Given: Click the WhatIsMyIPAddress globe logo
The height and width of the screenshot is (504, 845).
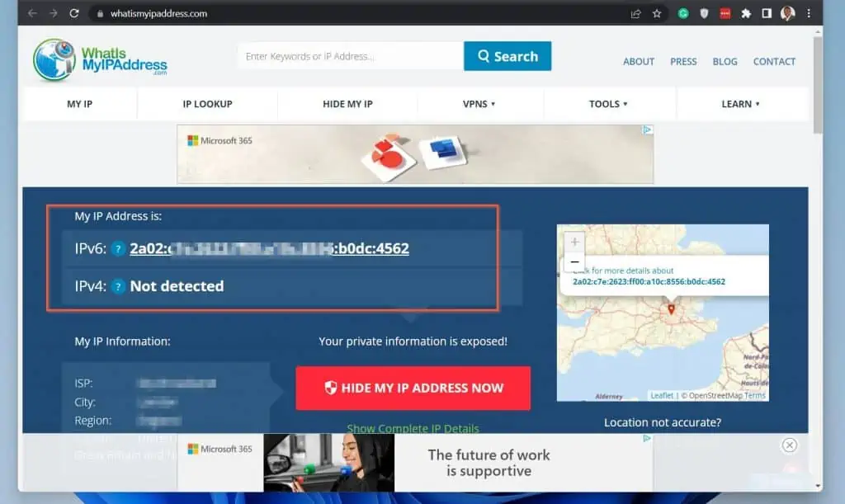Looking at the screenshot, I should click(54, 59).
